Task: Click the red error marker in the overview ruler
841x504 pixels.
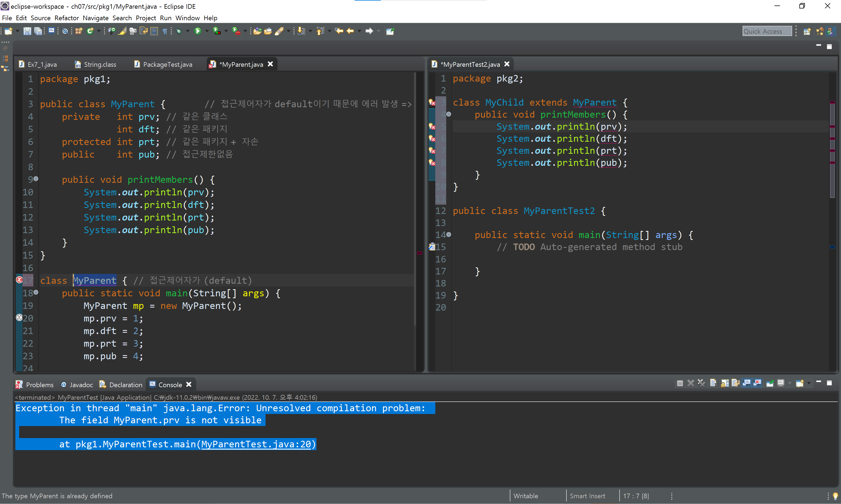Action: (x=419, y=253)
